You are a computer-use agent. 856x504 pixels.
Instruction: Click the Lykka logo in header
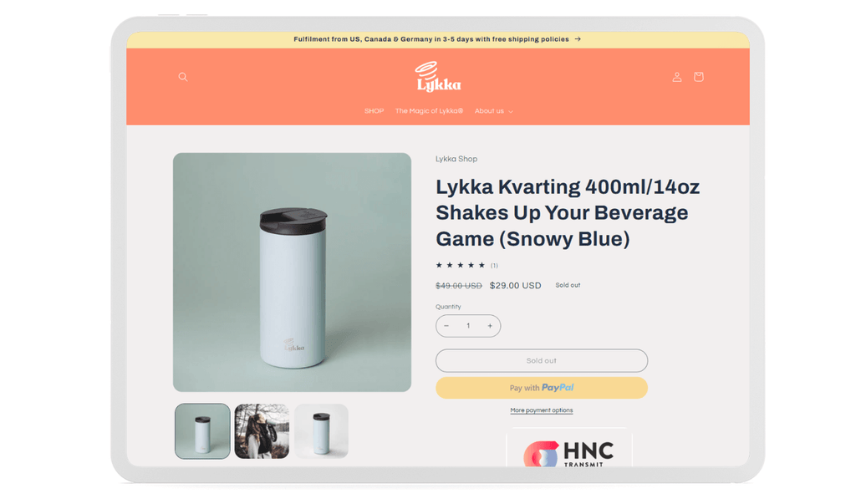tap(438, 76)
